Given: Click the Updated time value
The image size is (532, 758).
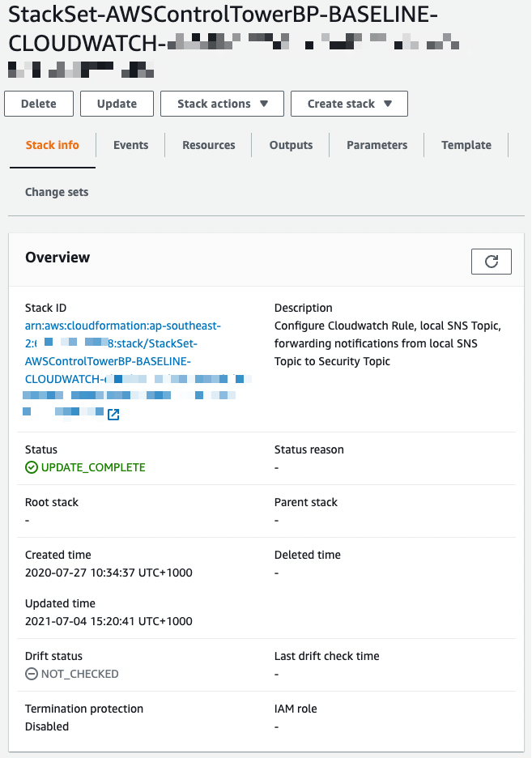Looking at the screenshot, I should pyautogui.click(x=109, y=621).
